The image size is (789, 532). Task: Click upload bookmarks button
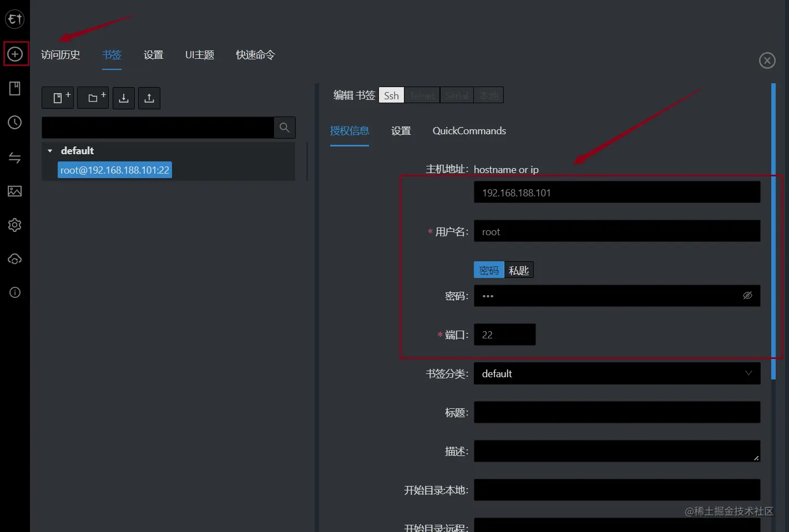(149, 98)
